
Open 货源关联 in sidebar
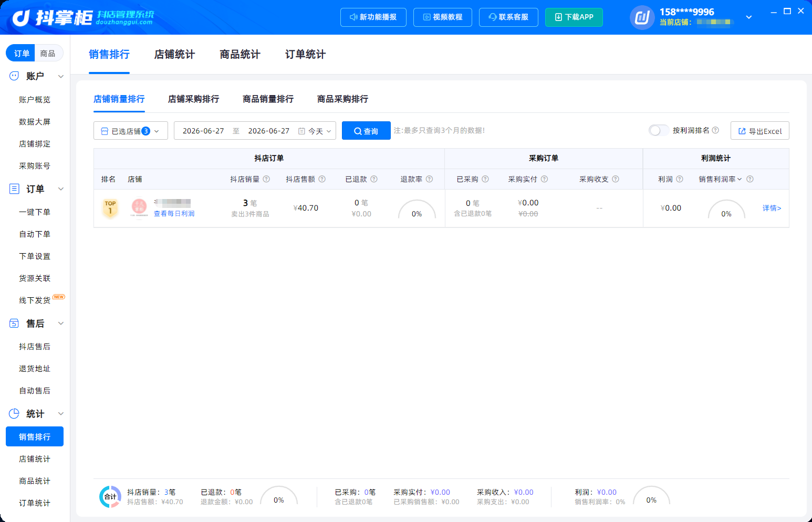[x=35, y=278]
